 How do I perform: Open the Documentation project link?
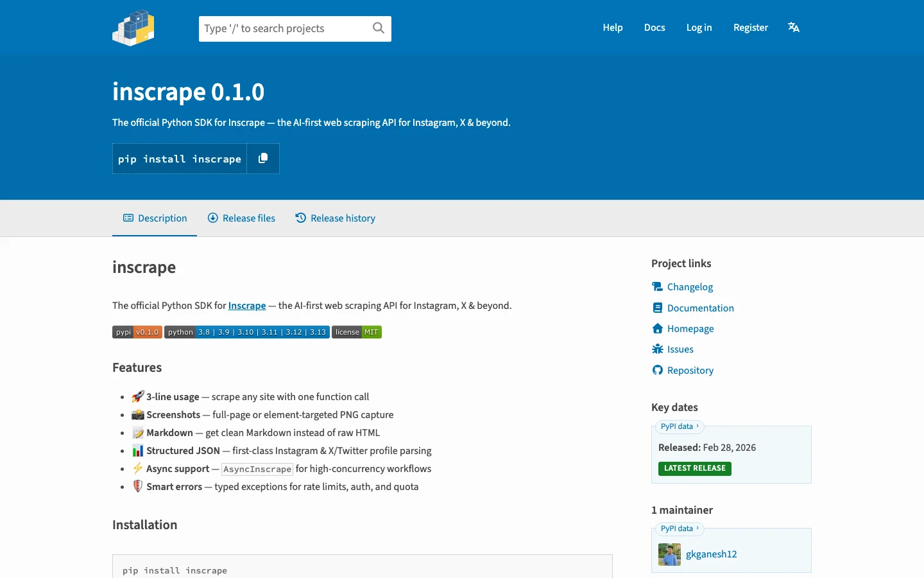pyautogui.click(x=701, y=308)
